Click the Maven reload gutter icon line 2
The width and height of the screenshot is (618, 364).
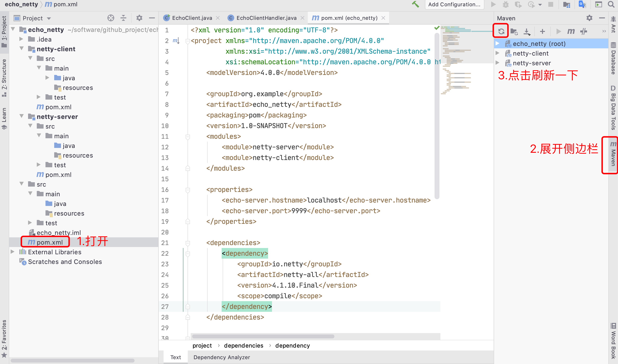pos(176,40)
